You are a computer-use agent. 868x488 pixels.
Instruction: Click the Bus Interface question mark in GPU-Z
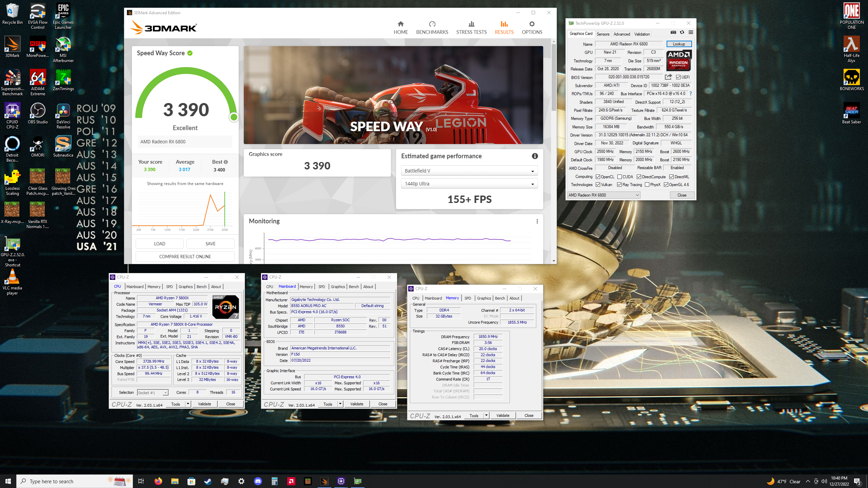690,94
